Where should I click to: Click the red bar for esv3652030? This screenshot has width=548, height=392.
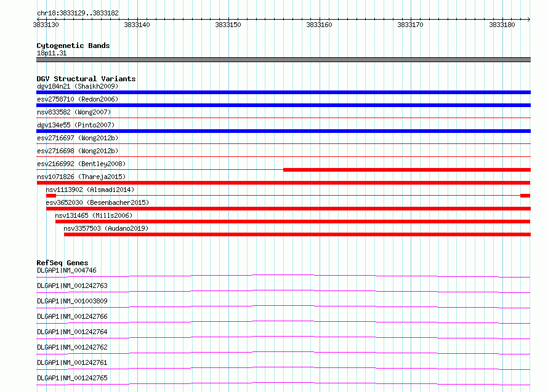[x=288, y=209]
